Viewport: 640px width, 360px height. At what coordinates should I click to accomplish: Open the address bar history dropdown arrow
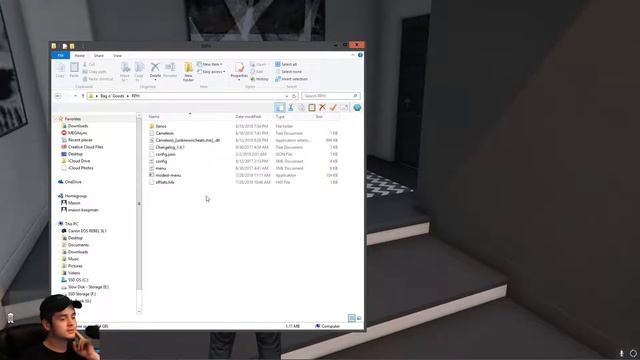[x=287, y=96]
